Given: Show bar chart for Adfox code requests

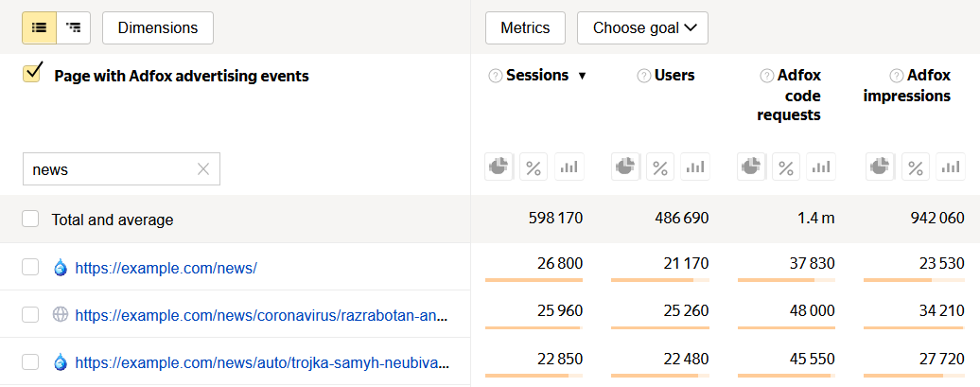Looking at the screenshot, I should coord(821,167).
